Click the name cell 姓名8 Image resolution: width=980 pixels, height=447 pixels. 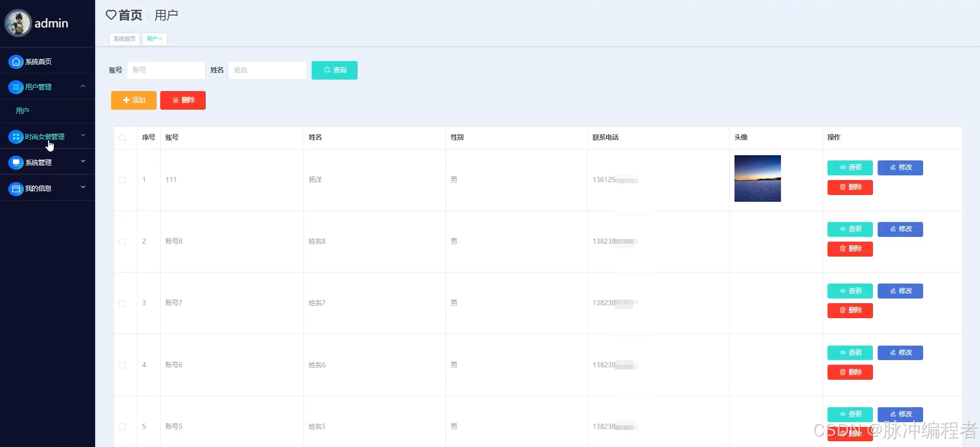[x=317, y=242]
